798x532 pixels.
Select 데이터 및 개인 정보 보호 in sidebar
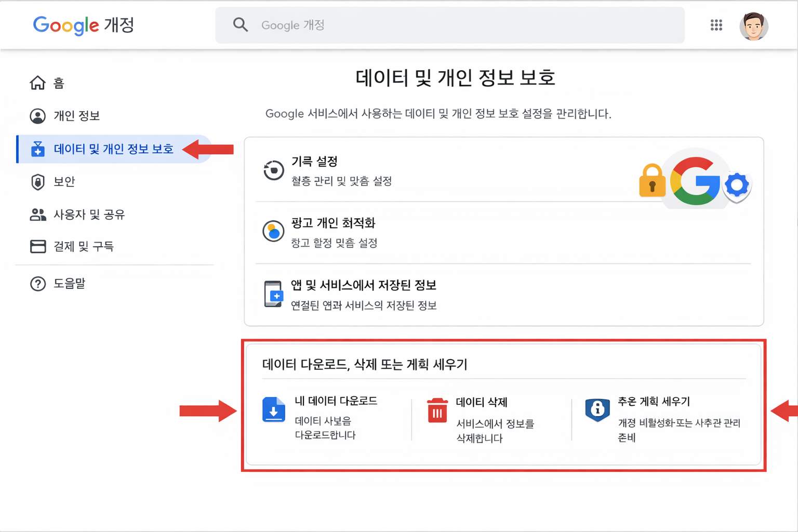(114, 149)
